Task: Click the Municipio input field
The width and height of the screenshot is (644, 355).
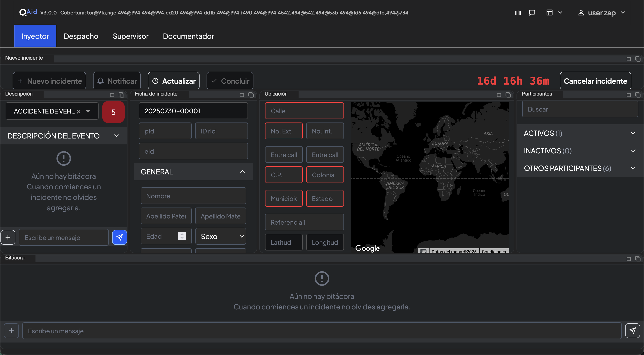Action: pos(284,198)
